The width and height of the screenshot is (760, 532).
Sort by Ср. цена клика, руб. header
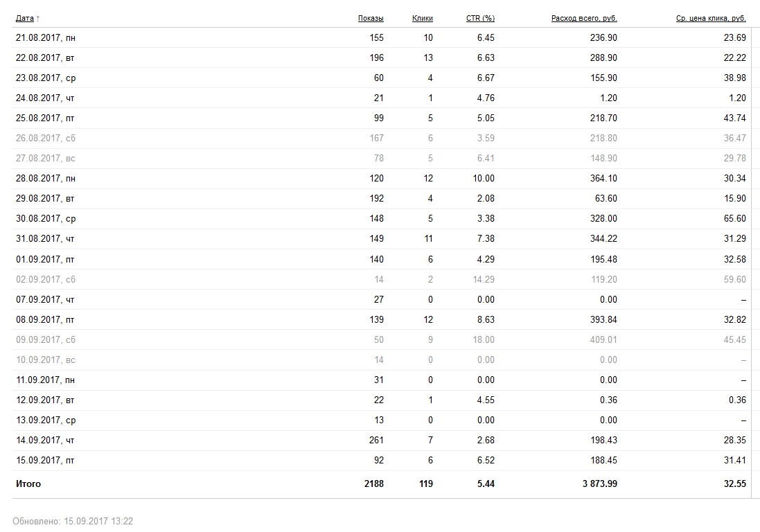coord(711,19)
